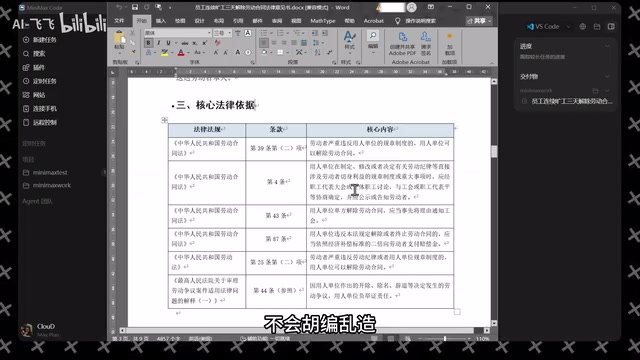Switch to the Design ribbon tab

[200, 21]
